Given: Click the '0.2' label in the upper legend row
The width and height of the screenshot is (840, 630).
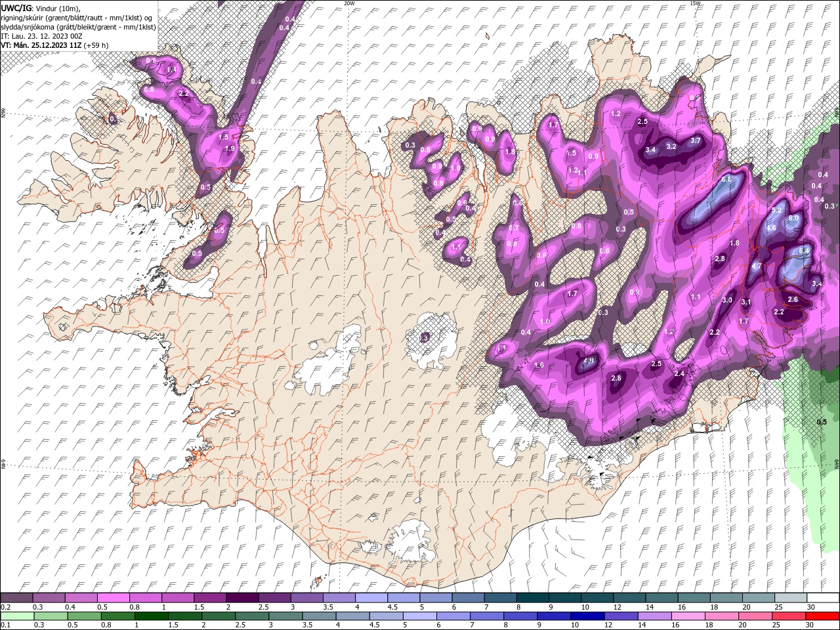Looking at the screenshot, I should [6, 607].
